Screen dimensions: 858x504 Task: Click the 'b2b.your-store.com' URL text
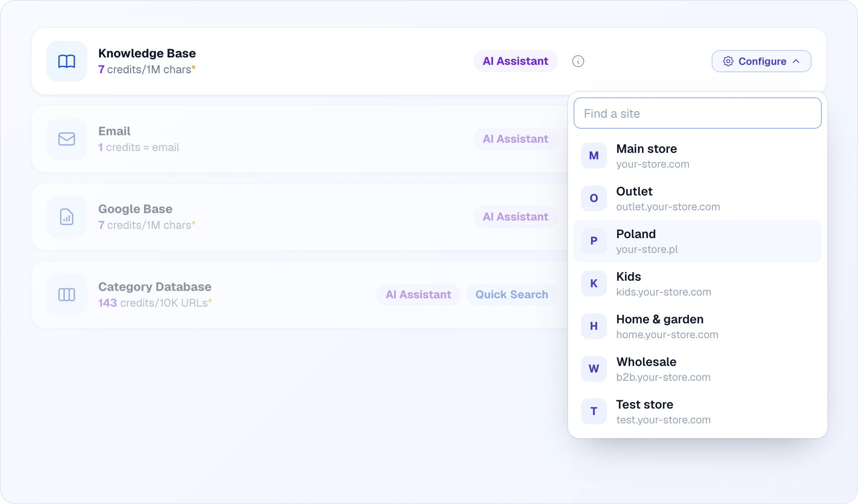point(663,377)
